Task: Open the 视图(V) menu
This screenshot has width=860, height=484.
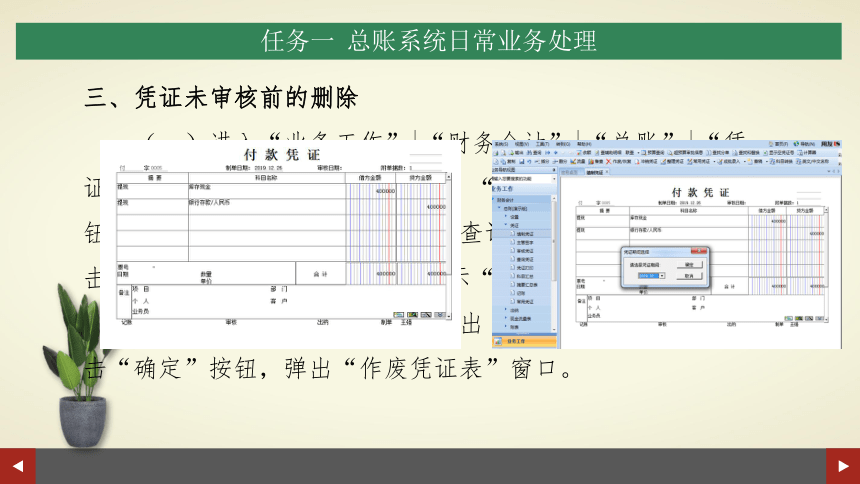Action: 522,144
